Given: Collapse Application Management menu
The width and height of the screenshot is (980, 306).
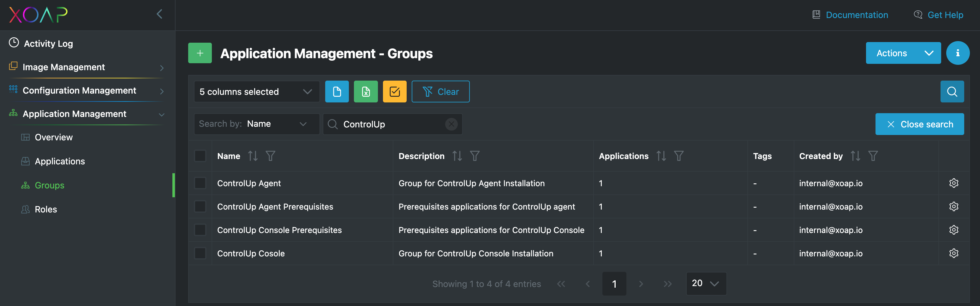Looking at the screenshot, I should 87,114.
